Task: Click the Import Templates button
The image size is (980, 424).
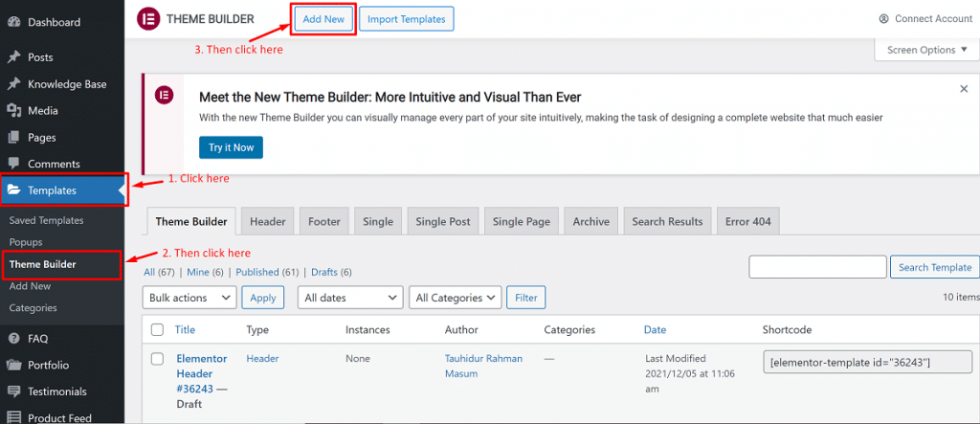Action: (x=406, y=19)
